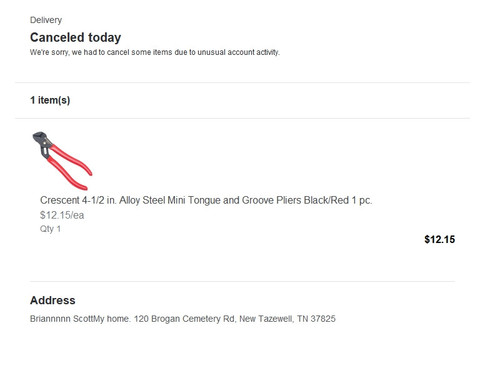Image resolution: width=500 pixels, height=366 pixels.
Task: Select the '1 item(s)' section header
Action: point(50,100)
